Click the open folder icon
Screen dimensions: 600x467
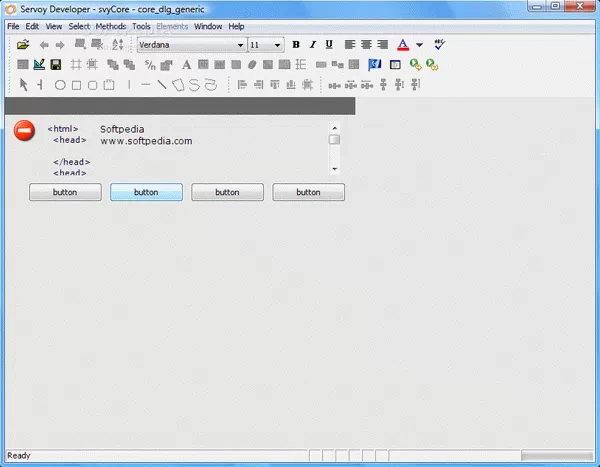click(x=23, y=45)
